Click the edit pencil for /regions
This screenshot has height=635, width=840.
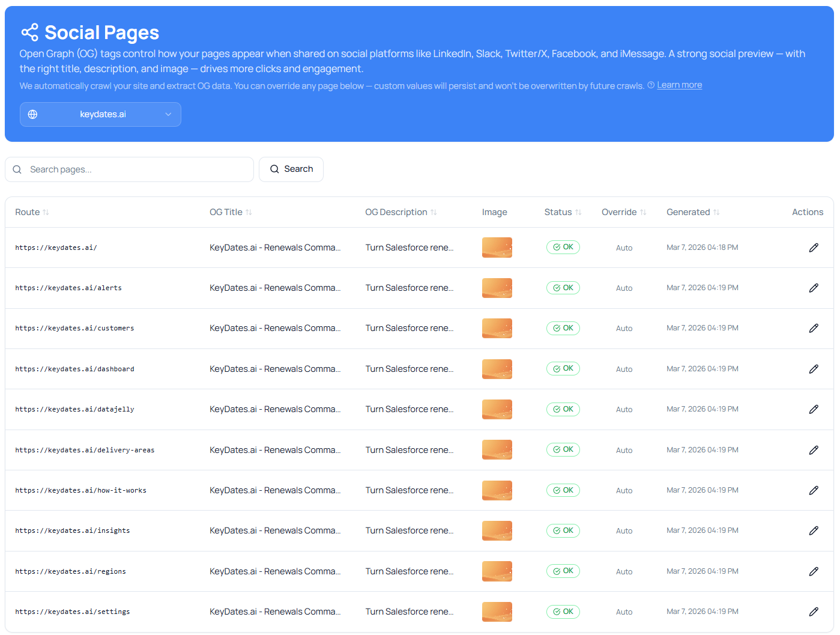(x=814, y=571)
